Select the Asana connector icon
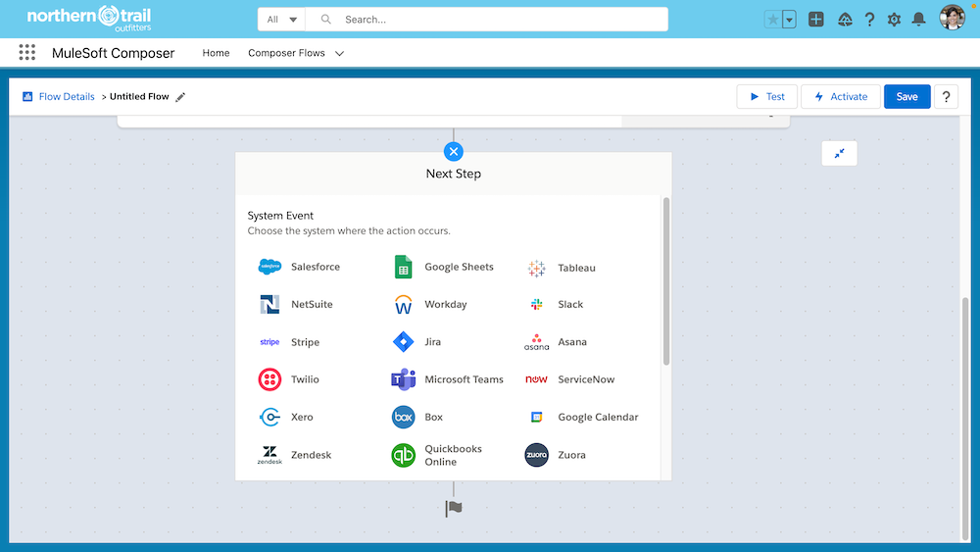The height and width of the screenshot is (552, 980). 536,342
